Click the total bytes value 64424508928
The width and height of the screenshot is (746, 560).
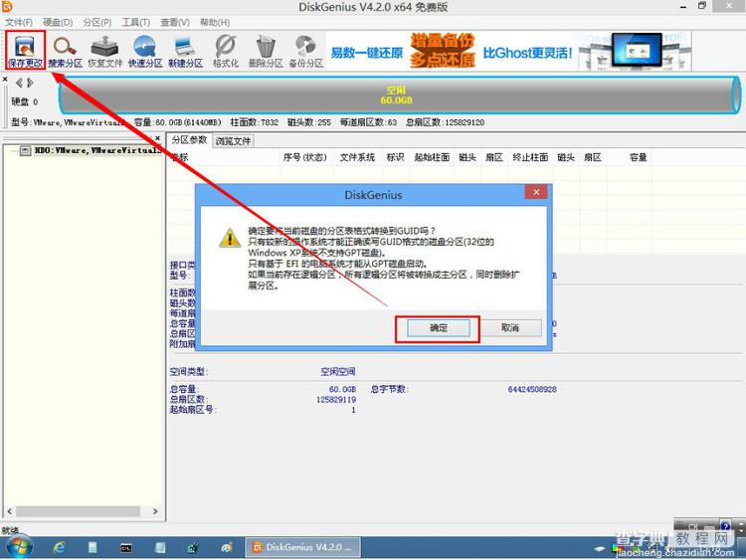tap(532, 389)
